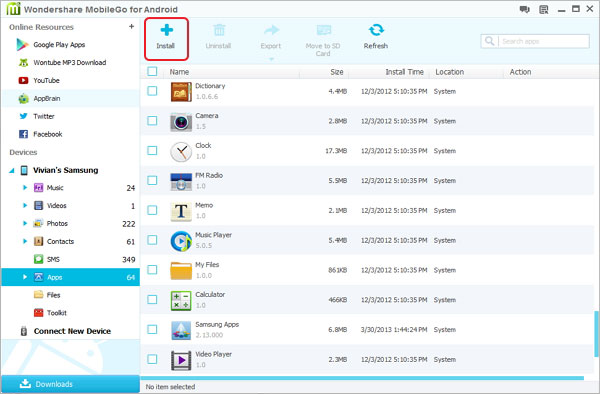Sort by the Name column header
Image resolution: width=600 pixels, height=394 pixels.
click(179, 72)
